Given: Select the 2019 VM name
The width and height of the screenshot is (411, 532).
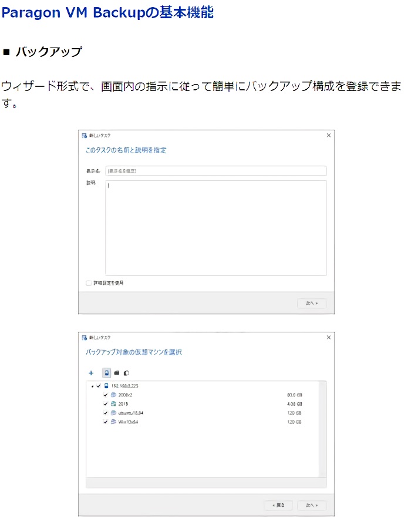Looking at the screenshot, I should [x=123, y=404].
